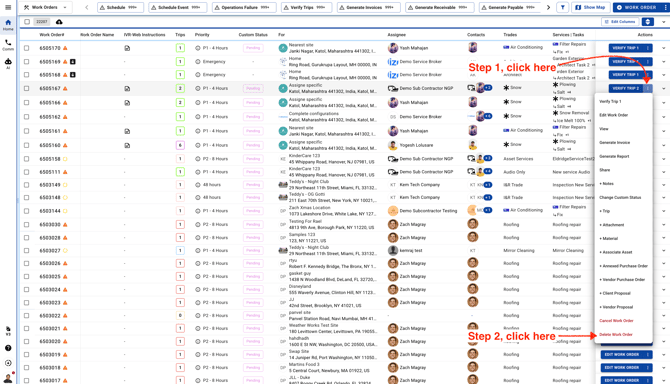Click yellow status circle next to 6505158
This screenshot has width=670, height=384.
point(65,159)
